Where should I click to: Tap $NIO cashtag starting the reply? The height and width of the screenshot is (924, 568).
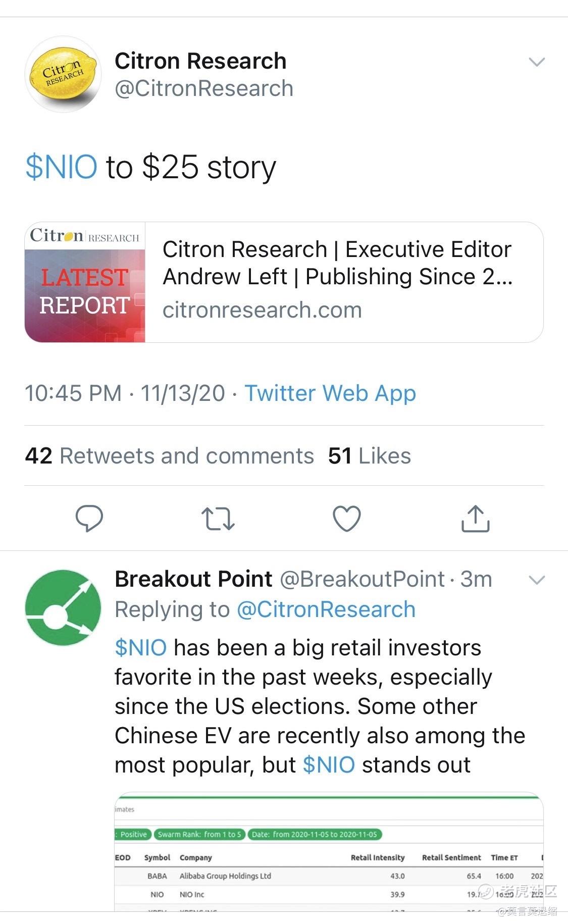pyautogui.click(x=141, y=648)
